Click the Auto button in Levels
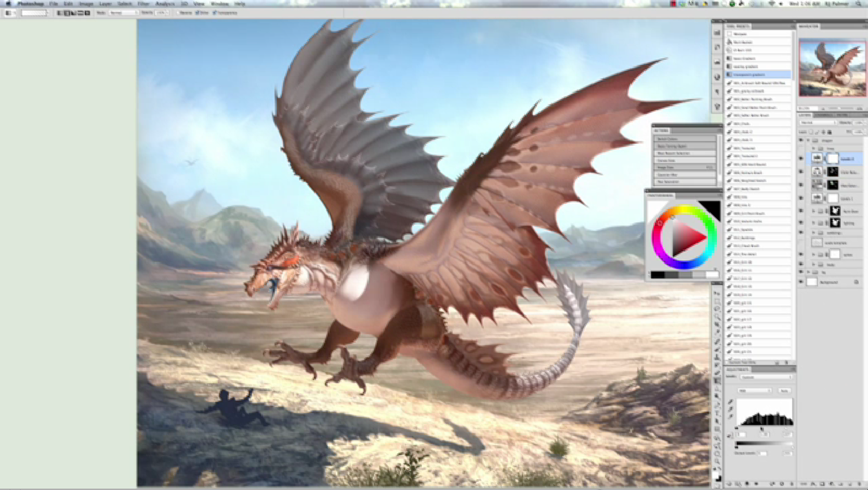The width and height of the screenshot is (868, 490). tap(785, 391)
